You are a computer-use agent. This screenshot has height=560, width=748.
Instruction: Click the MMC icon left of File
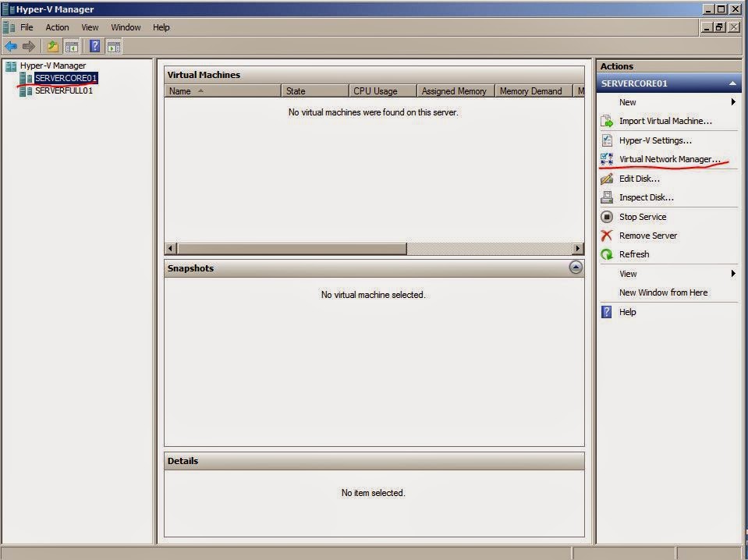coord(9,27)
